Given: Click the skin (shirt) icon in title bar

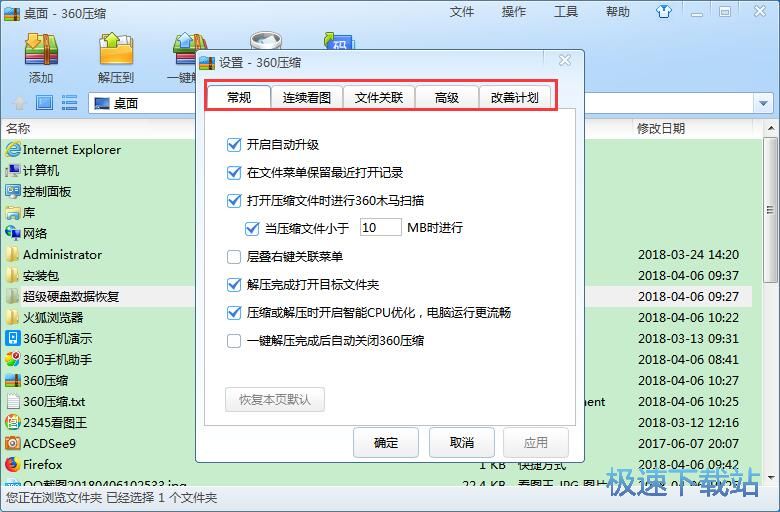Looking at the screenshot, I should pyautogui.click(x=664, y=11).
